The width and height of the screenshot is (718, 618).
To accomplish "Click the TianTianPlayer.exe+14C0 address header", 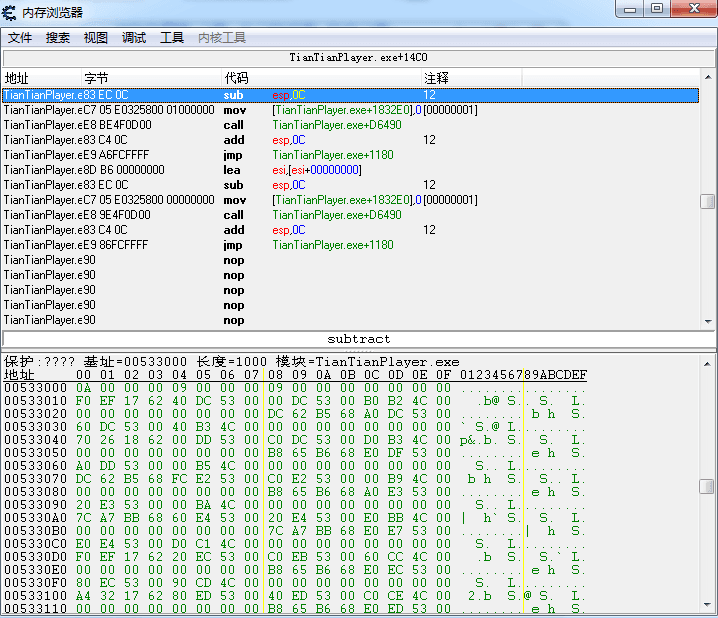I will click(358, 58).
